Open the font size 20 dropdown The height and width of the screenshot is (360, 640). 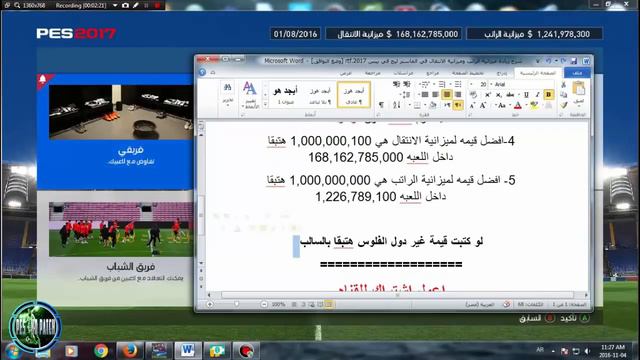pyautogui.click(x=471, y=84)
